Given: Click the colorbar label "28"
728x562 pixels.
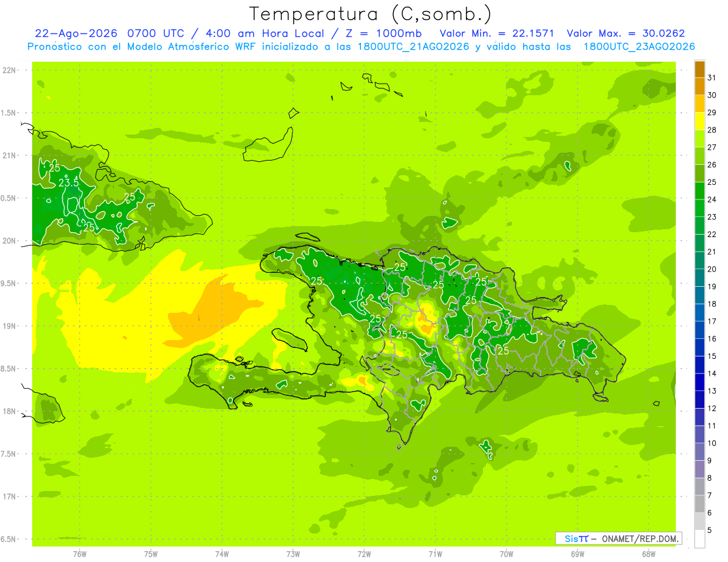Looking at the screenshot, I should point(712,130).
